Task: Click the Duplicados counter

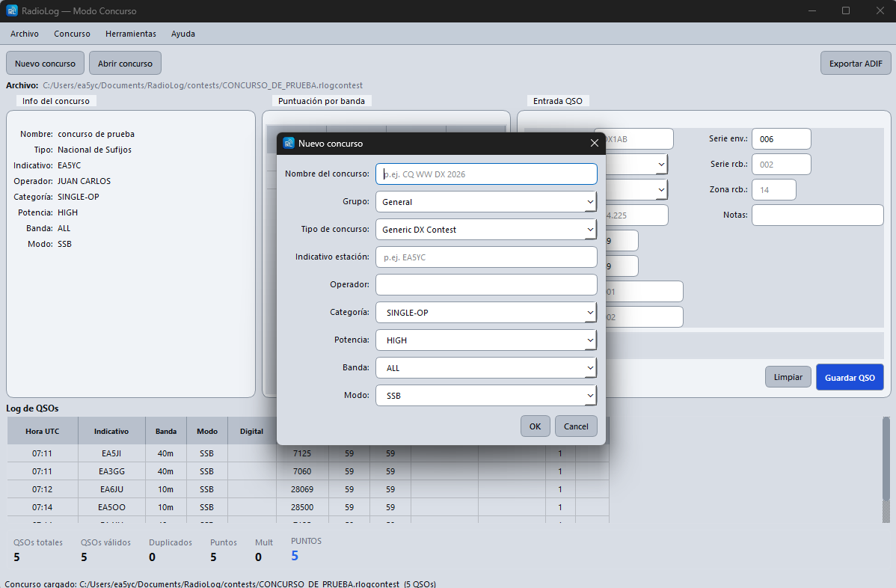Action: click(x=171, y=550)
